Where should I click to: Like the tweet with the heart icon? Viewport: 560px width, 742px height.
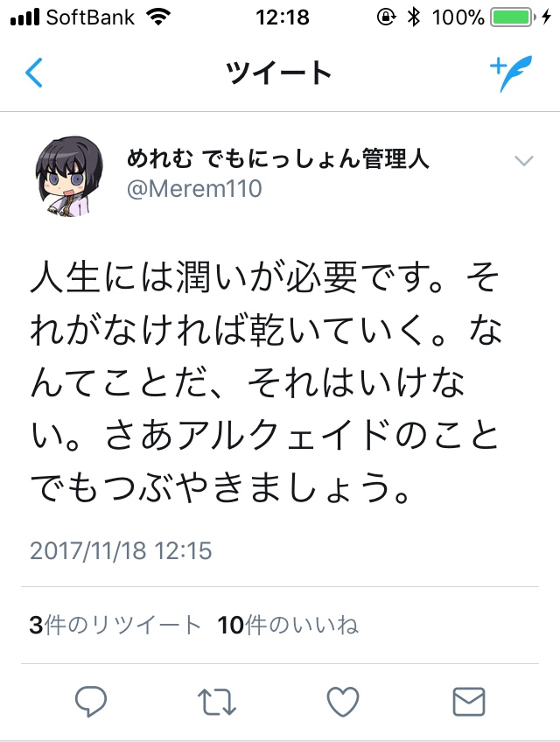point(343,701)
